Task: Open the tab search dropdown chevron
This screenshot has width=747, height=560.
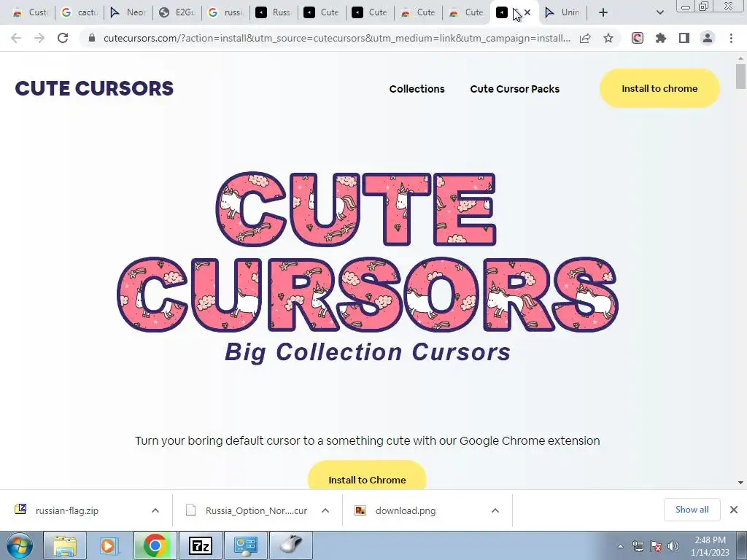Action: coord(659,12)
